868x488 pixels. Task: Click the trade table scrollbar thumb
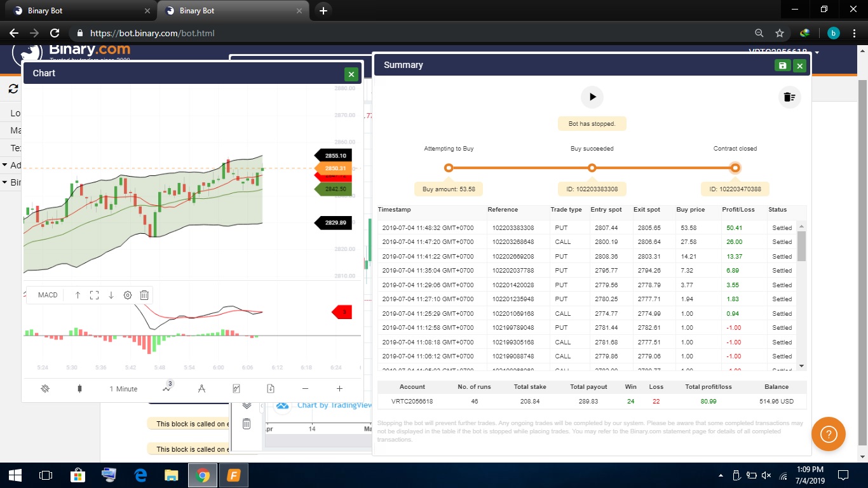pyautogui.click(x=801, y=246)
